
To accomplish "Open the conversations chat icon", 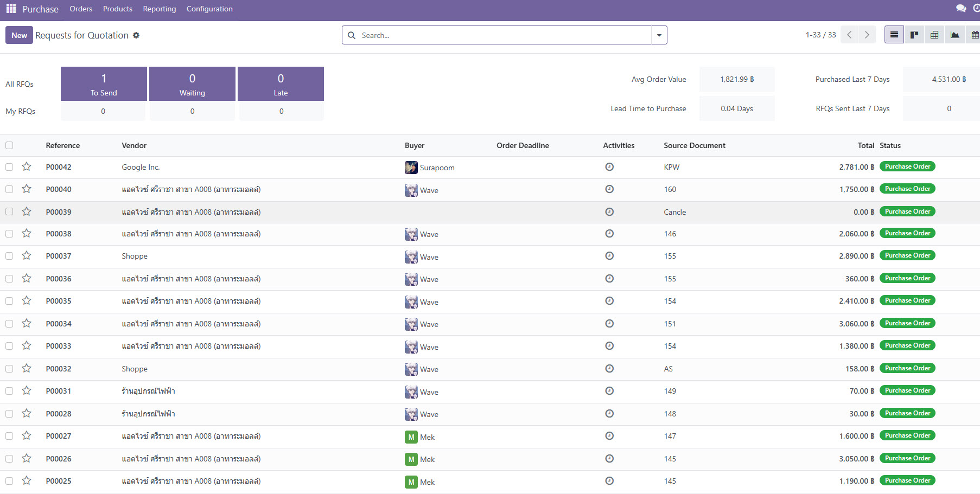I will click(960, 9).
